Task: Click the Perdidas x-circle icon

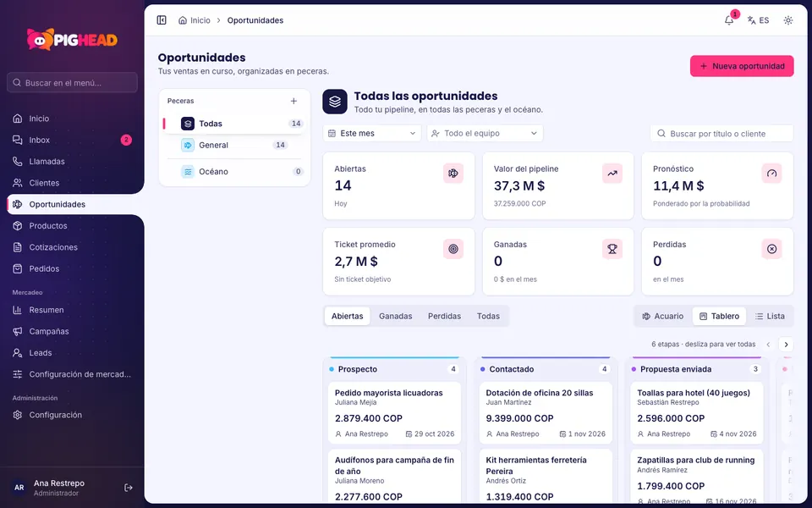Action: pos(771,249)
